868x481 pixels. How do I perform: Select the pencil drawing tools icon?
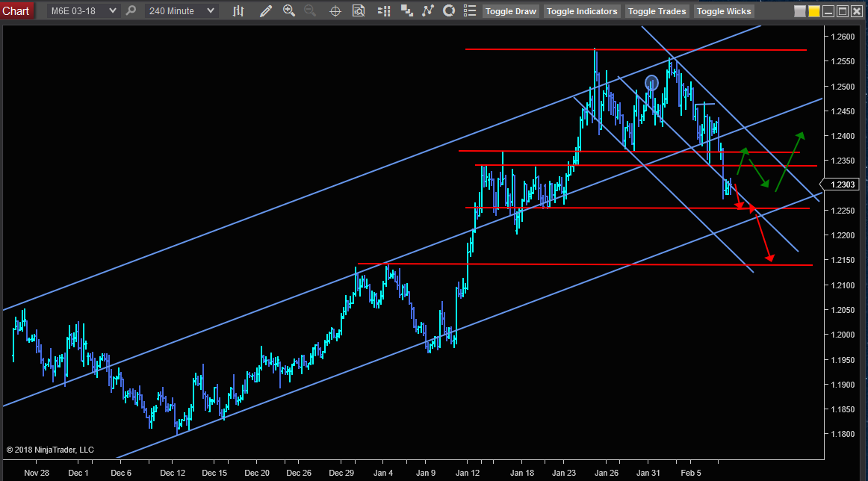tap(266, 11)
